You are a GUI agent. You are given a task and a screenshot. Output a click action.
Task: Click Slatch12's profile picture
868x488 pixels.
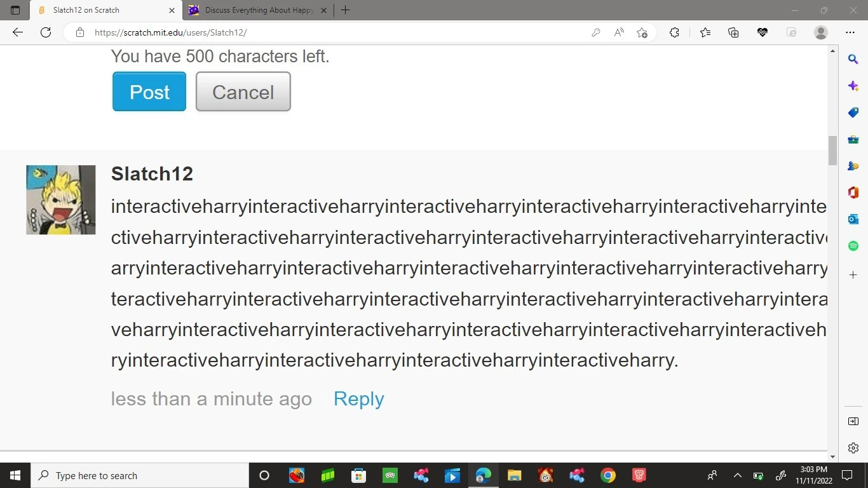(x=60, y=200)
